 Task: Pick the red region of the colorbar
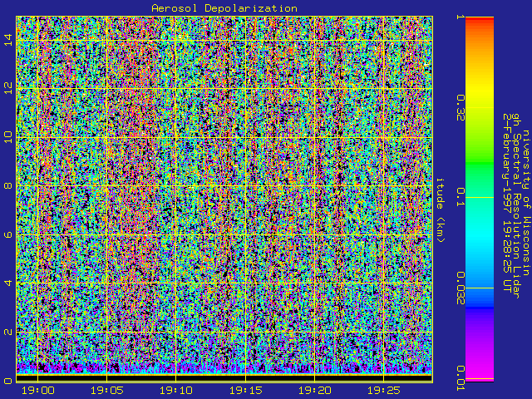[480, 21]
